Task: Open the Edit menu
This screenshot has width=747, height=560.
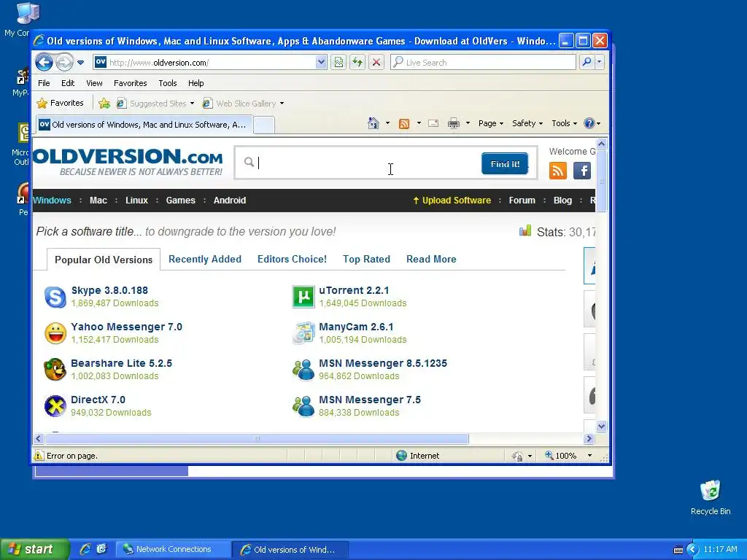Action: (x=68, y=83)
